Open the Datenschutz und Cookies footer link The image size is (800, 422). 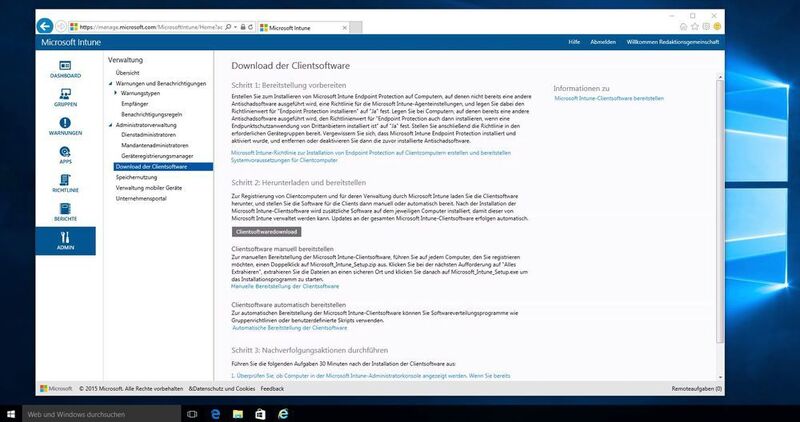(x=222, y=389)
